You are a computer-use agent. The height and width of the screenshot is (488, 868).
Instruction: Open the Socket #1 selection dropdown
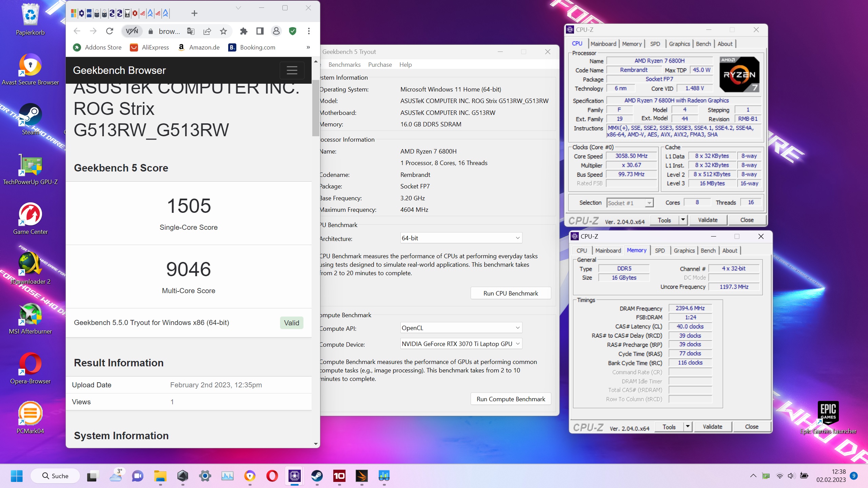(630, 203)
